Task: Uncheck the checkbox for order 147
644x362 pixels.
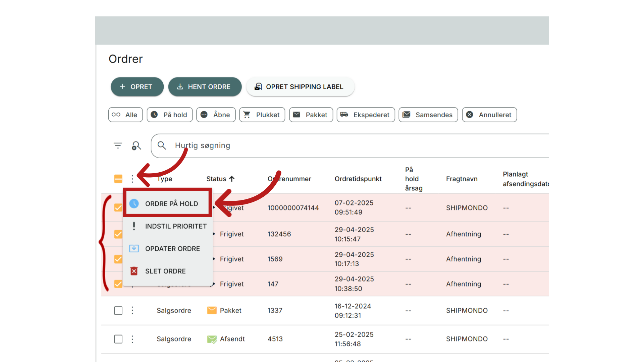Action: 118,284
